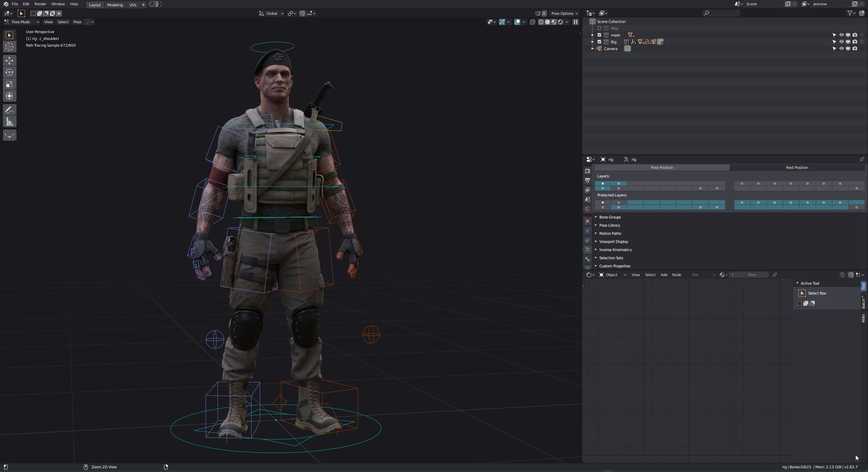The height and width of the screenshot is (472, 868).
Task: Activate the Move tool
Action: [9, 61]
